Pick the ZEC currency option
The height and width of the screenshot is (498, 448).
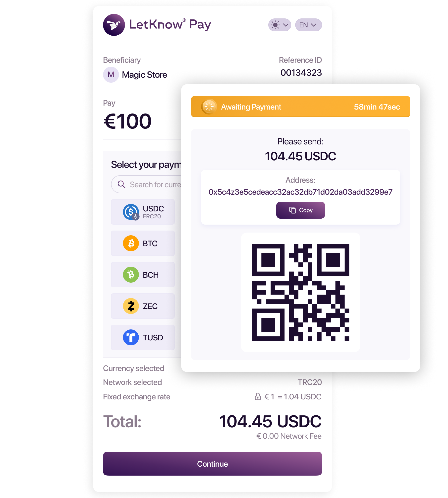143,306
